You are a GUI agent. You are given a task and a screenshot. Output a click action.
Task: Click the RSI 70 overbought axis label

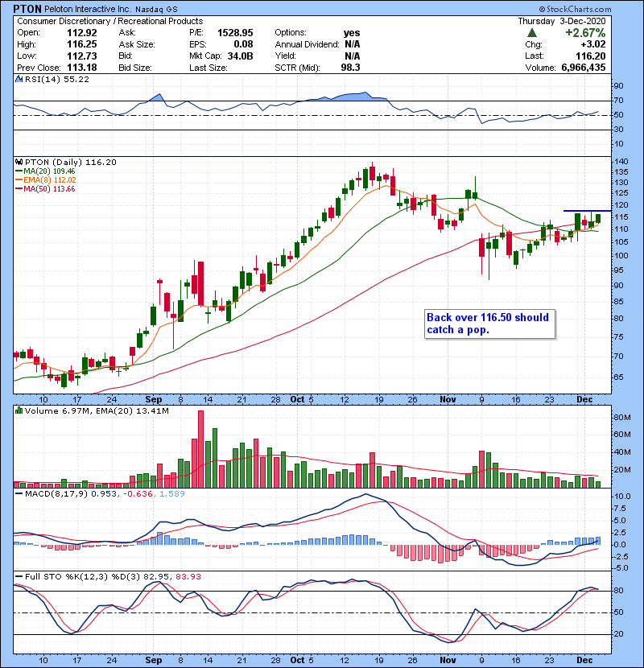coord(618,101)
